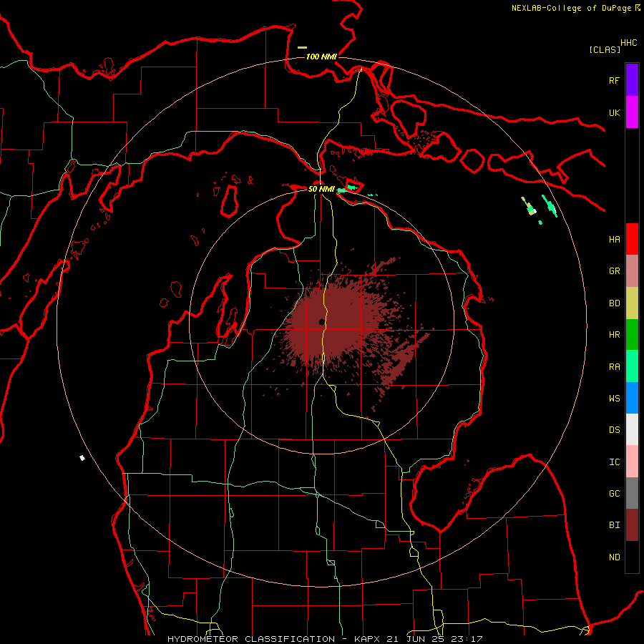Select the IC pink legend swatch
This screenshot has height=644, width=644.
(632, 462)
